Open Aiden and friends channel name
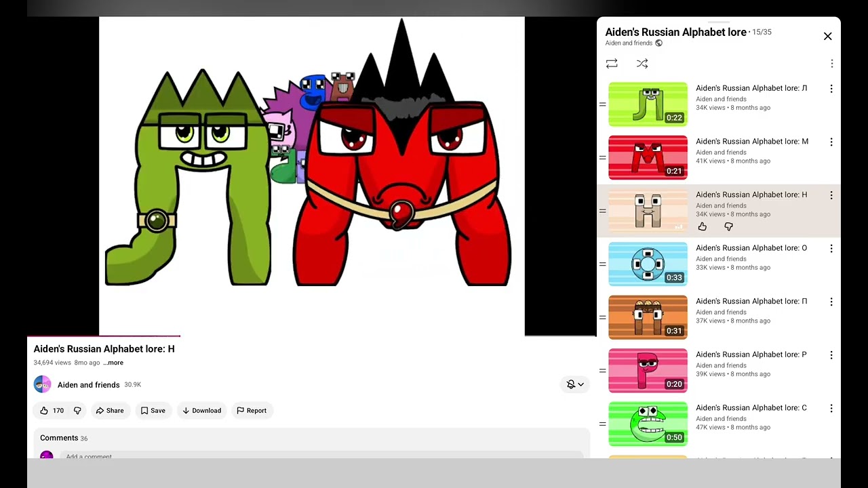The image size is (868, 488). point(88,385)
